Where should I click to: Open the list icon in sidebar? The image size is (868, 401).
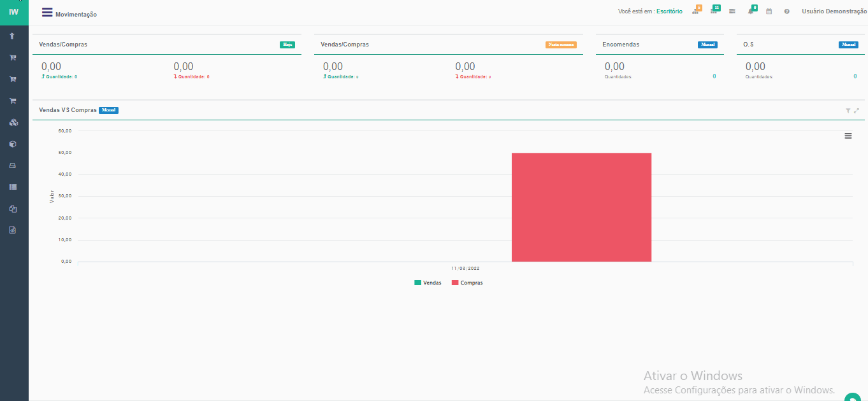(13, 187)
